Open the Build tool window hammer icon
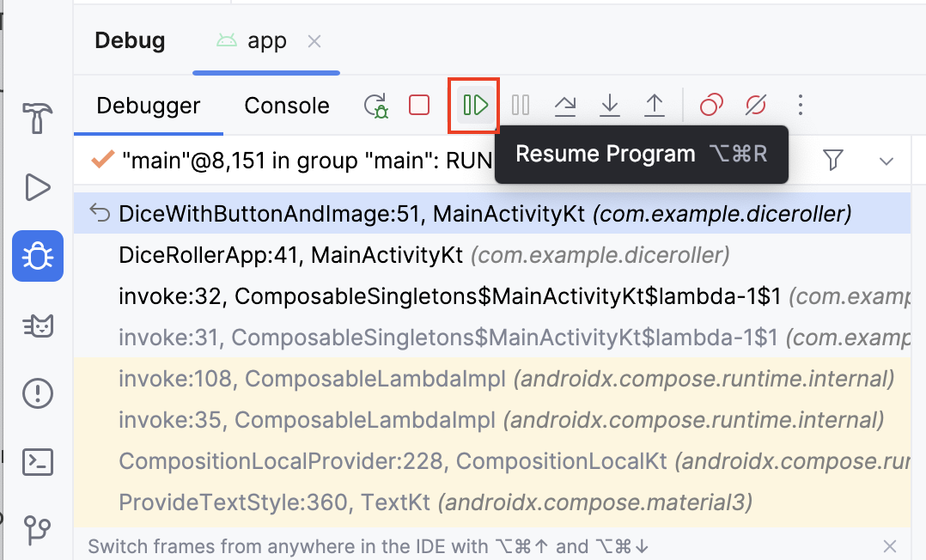 tap(38, 118)
